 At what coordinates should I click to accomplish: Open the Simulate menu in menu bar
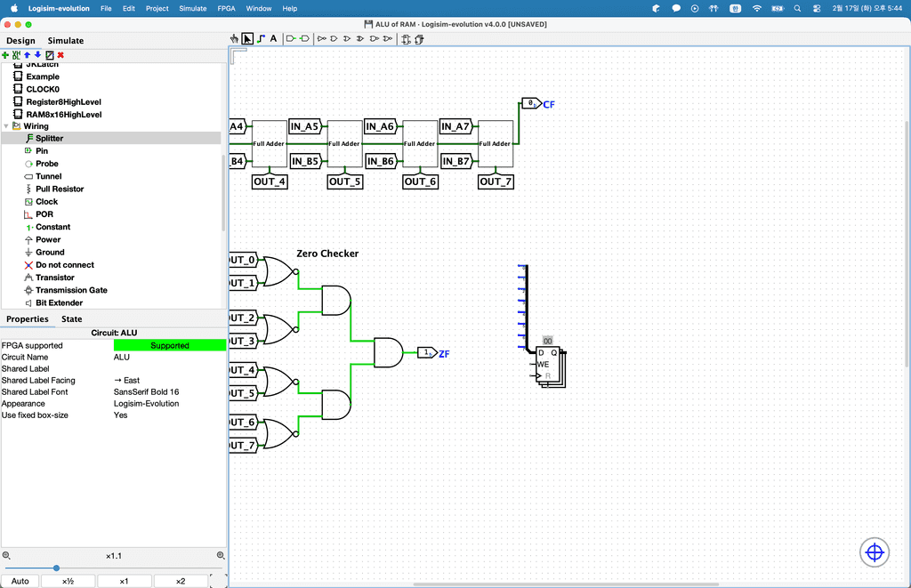pos(192,8)
